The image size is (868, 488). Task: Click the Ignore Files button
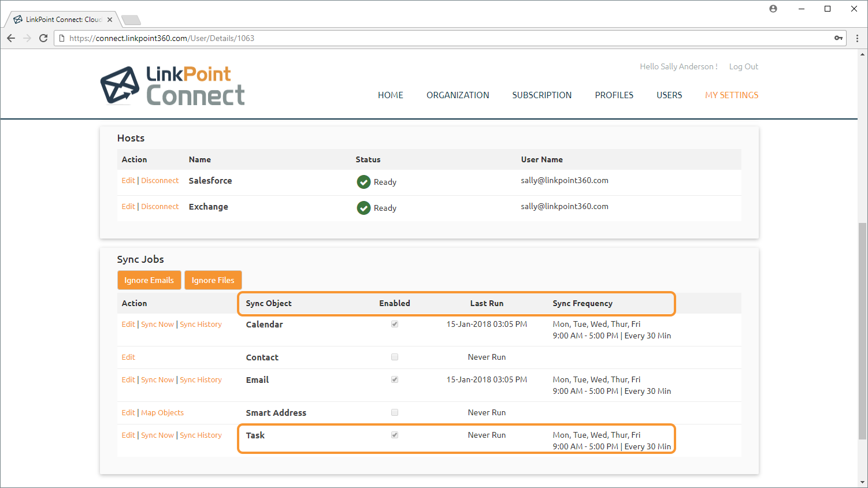[x=213, y=280]
